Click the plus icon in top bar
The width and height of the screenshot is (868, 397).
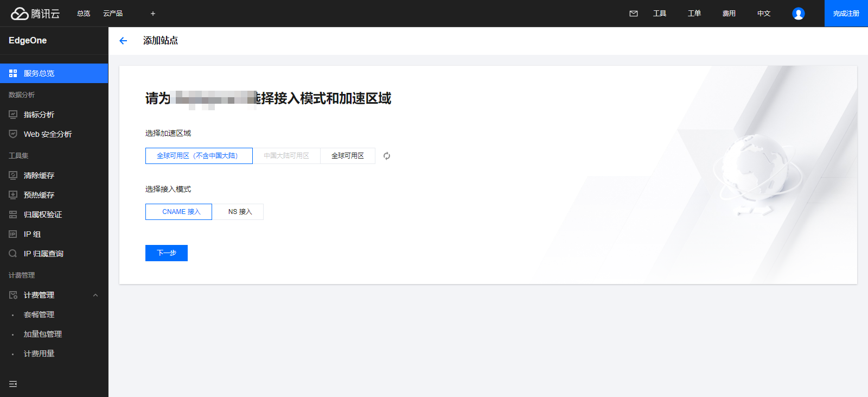point(153,14)
